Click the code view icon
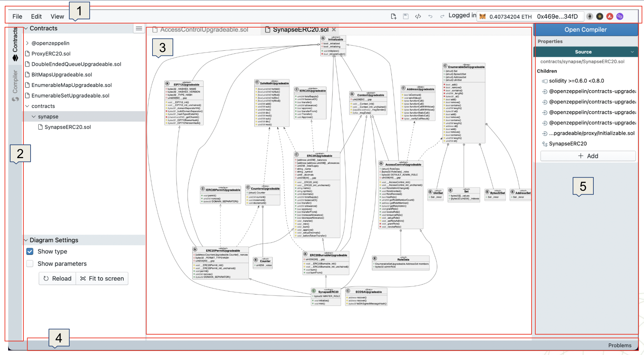Viewport: 644px width, 355px height. tap(418, 16)
